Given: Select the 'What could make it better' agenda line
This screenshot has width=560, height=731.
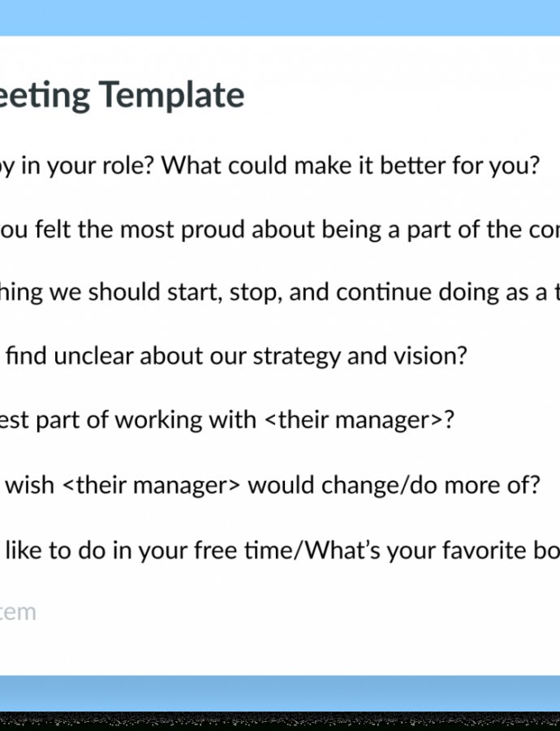Looking at the screenshot, I should pyautogui.click(x=269, y=166).
